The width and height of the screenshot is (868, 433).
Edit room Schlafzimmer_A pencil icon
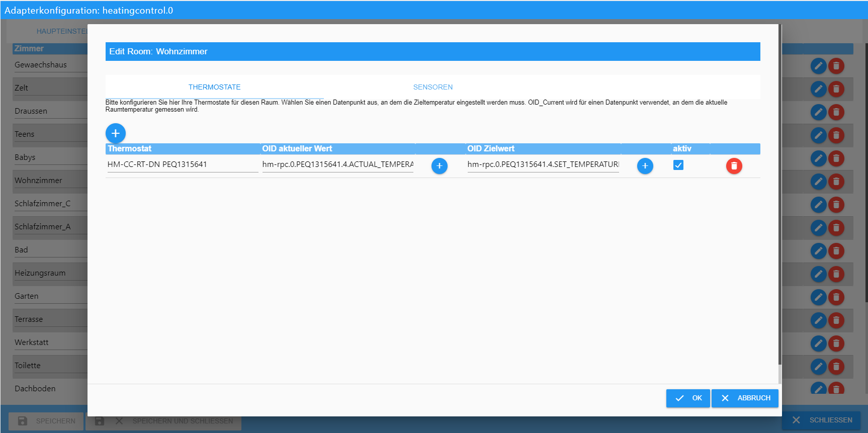pyautogui.click(x=819, y=228)
